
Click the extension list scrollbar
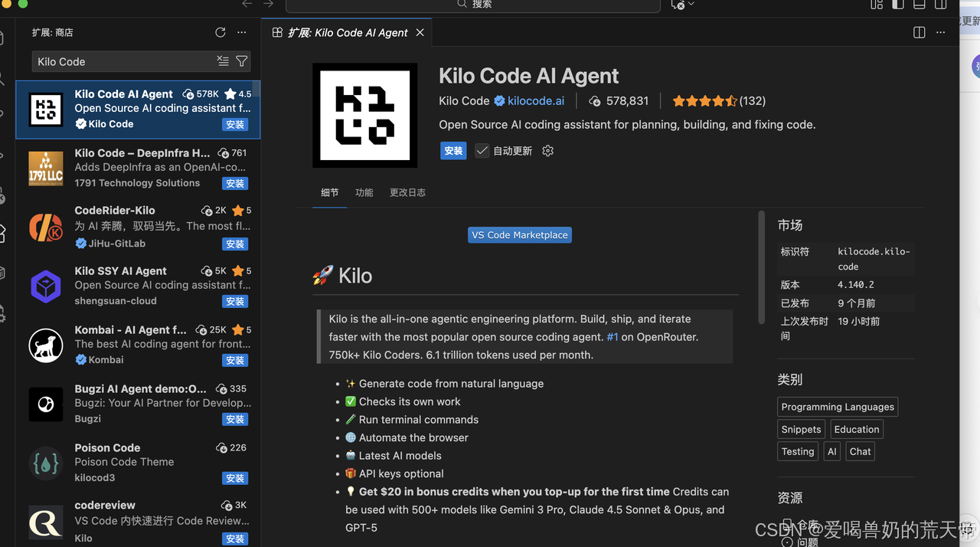pyautogui.click(x=256, y=89)
